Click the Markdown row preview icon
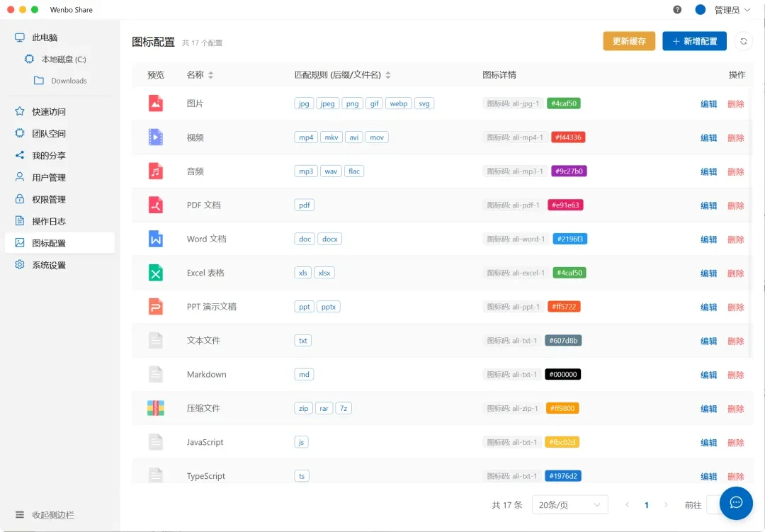 tap(156, 374)
